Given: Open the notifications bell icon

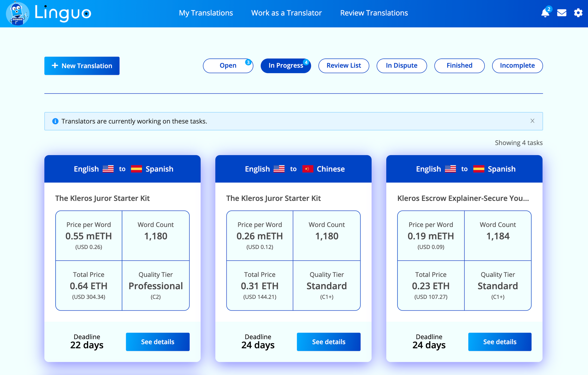Looking at the screenshot, I should coord(545,13).
